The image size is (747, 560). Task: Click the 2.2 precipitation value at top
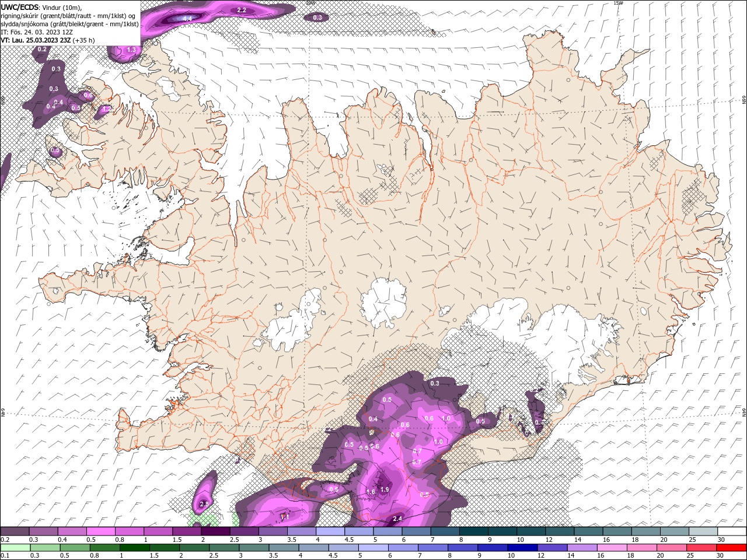pyautogui.click(x=242, y=10)
